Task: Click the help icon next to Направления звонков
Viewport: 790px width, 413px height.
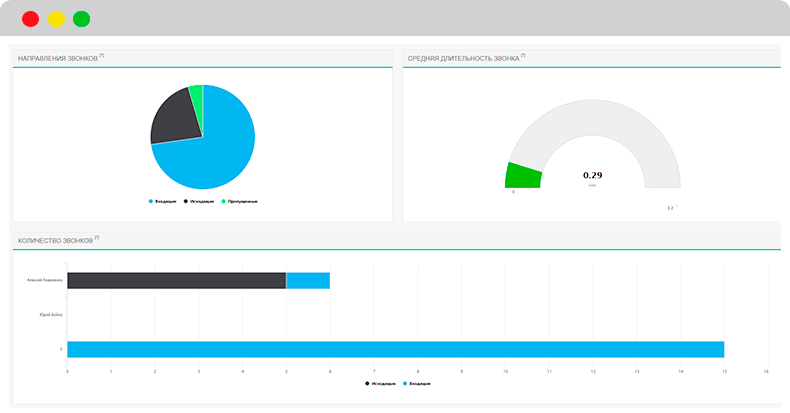Action: 102,56
